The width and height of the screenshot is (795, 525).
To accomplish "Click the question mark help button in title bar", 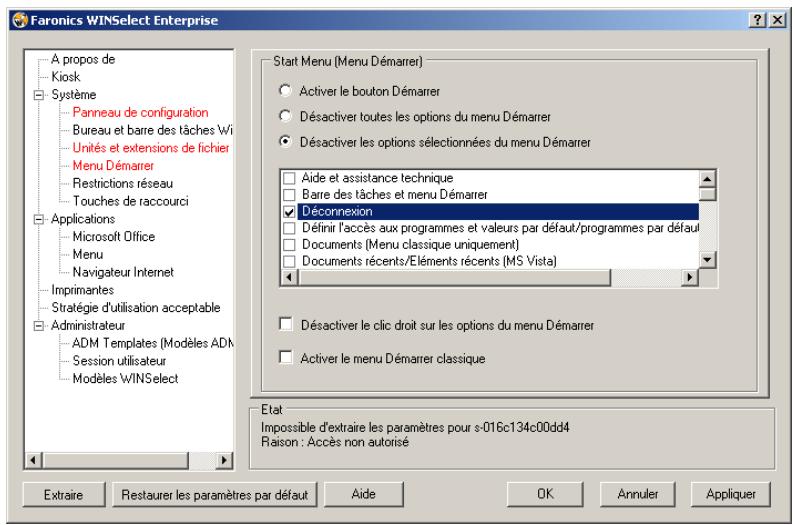I will tap(757, 20).
